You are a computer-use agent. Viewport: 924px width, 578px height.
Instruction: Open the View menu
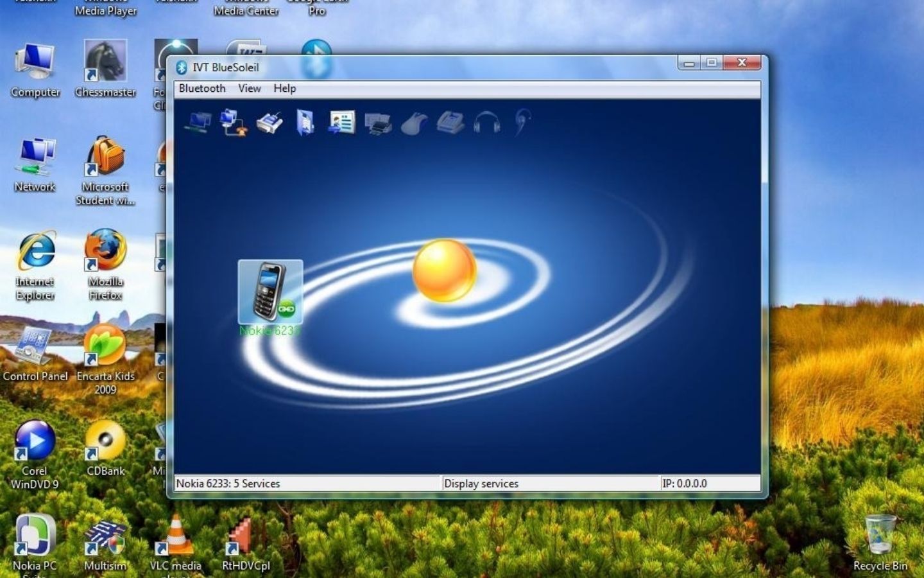250,89
